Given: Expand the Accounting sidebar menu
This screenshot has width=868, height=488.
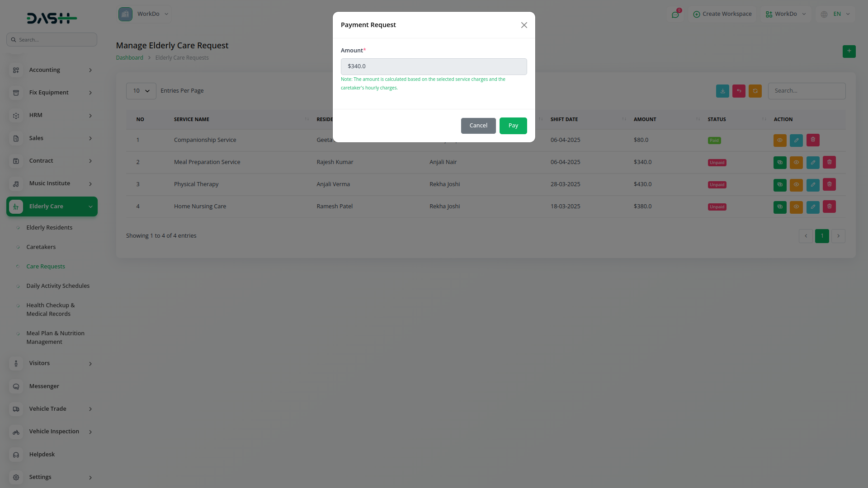Looking at the screenshot, I should (x=52, y=70).
